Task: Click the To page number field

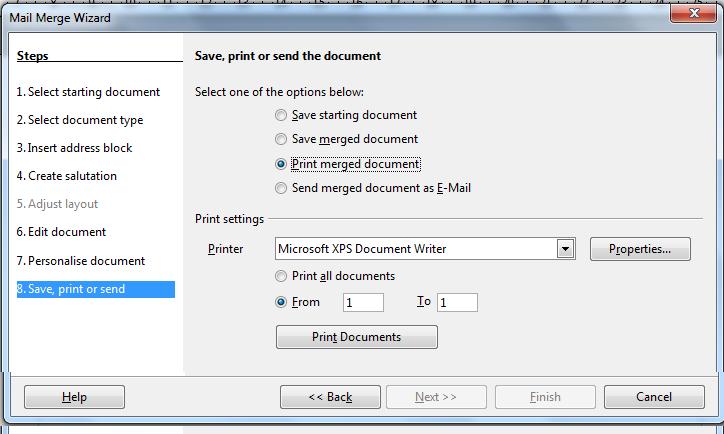Action: tap(457, 302)
